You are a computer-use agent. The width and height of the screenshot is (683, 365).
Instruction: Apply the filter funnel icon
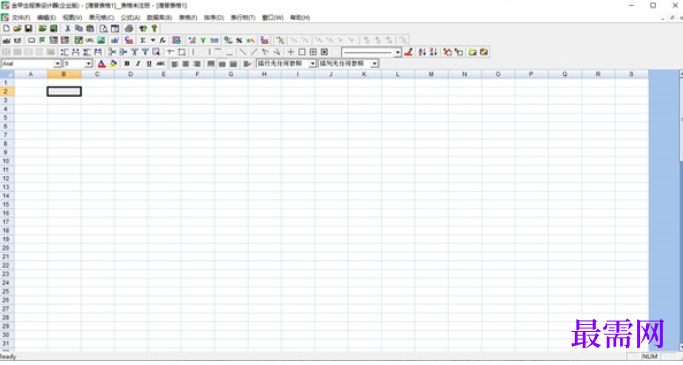145,52
